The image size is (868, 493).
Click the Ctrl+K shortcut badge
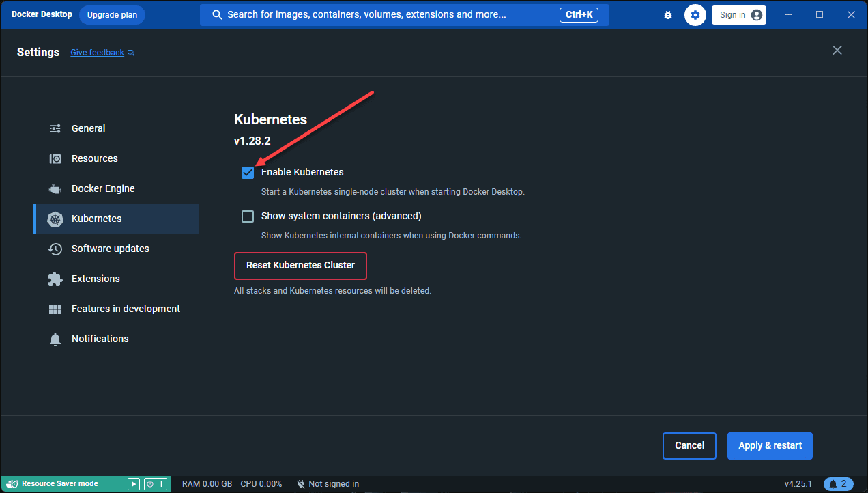pyautogui.click(x=580, y=15)
